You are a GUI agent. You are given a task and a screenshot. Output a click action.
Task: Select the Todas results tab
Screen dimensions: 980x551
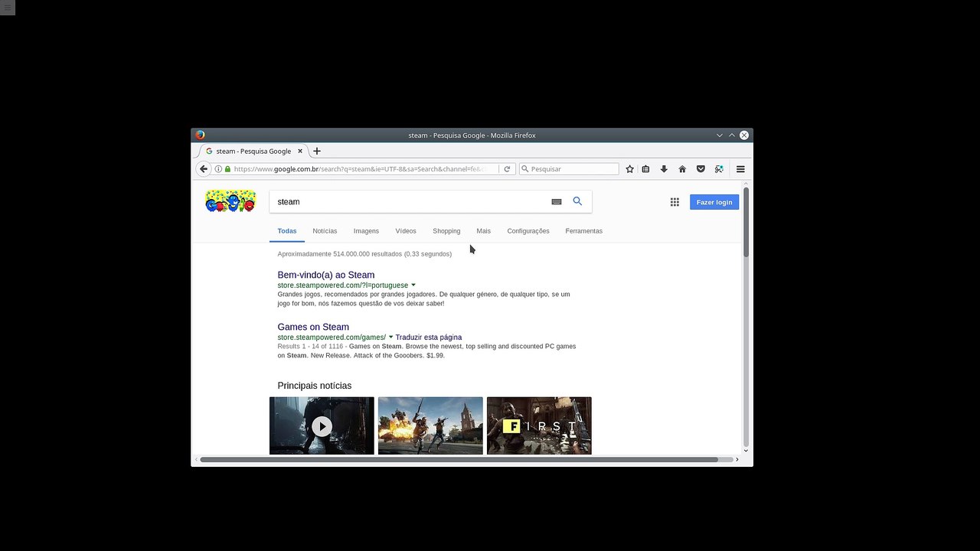pyautogui.click(x=287, y=231)
